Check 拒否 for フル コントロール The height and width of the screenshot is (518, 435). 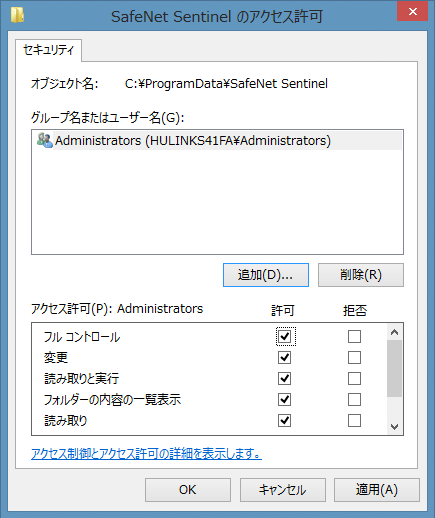click(x=354, y=337)
